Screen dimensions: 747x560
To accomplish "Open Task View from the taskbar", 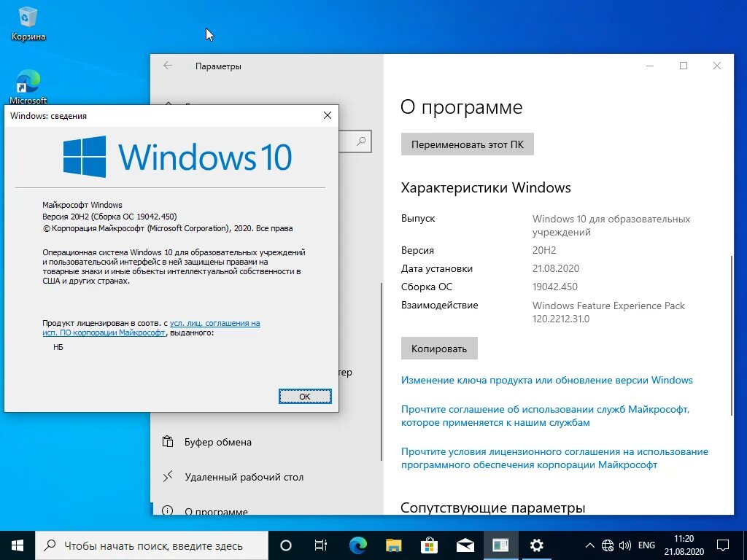I will coord(321,545).
